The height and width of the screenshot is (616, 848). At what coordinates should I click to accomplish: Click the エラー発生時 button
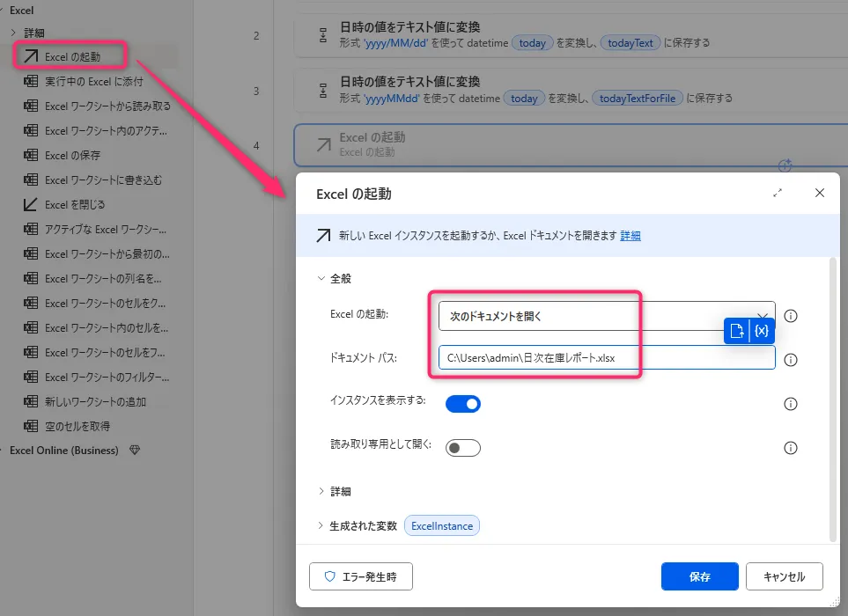point(361,577)
